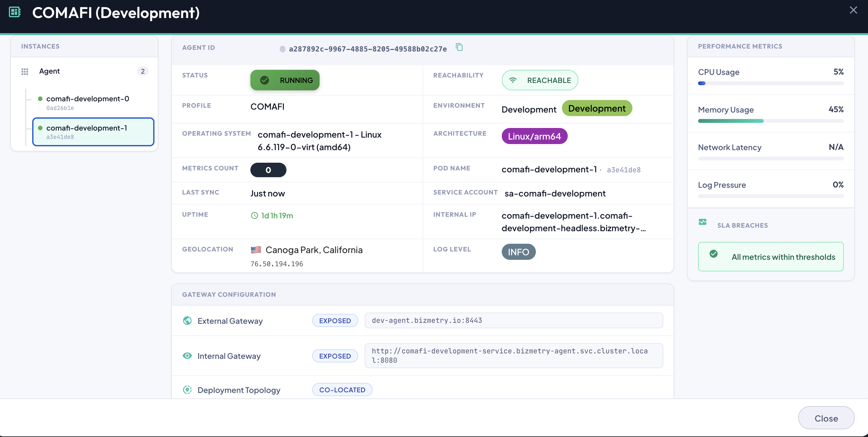Screen dimensions: 868x437
Task: Click the COMAFI app icon in header
Action: [14, 12]
